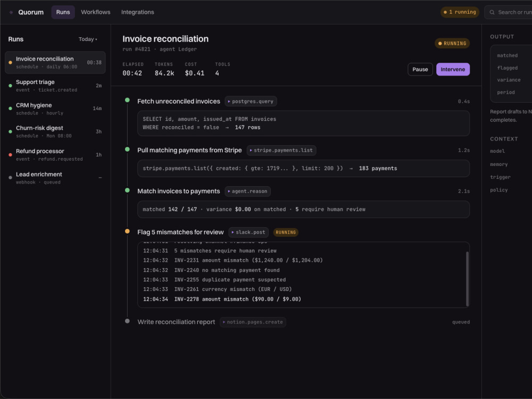Open the search magnifier icon
The width and height of the screenshot is (532, 399).
click(492, 12)
